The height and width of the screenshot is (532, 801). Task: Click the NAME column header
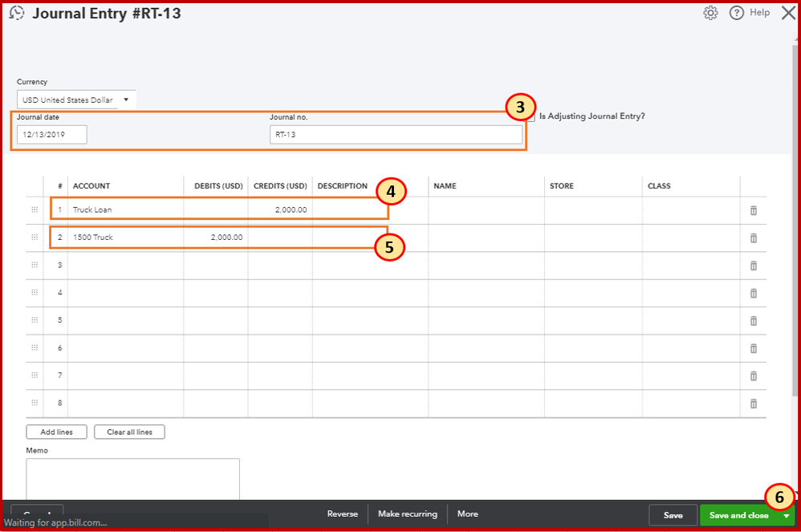point(445,186)
